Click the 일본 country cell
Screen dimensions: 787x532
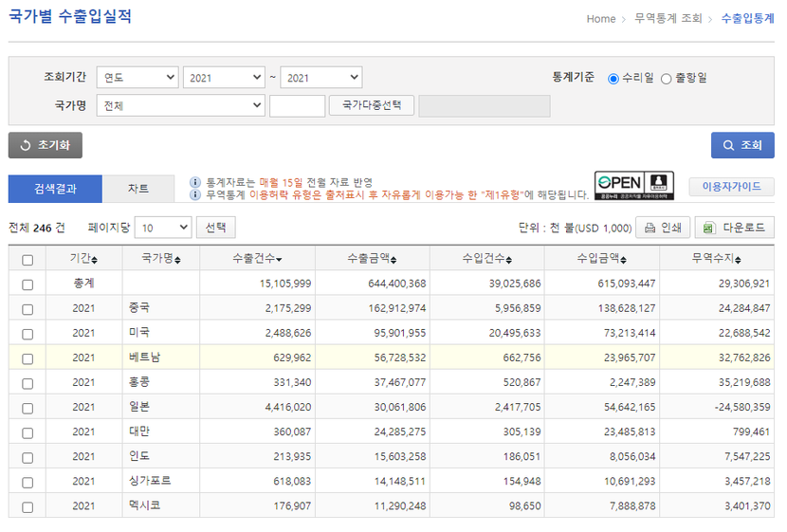pyautogui.click(x=160, y=407)
